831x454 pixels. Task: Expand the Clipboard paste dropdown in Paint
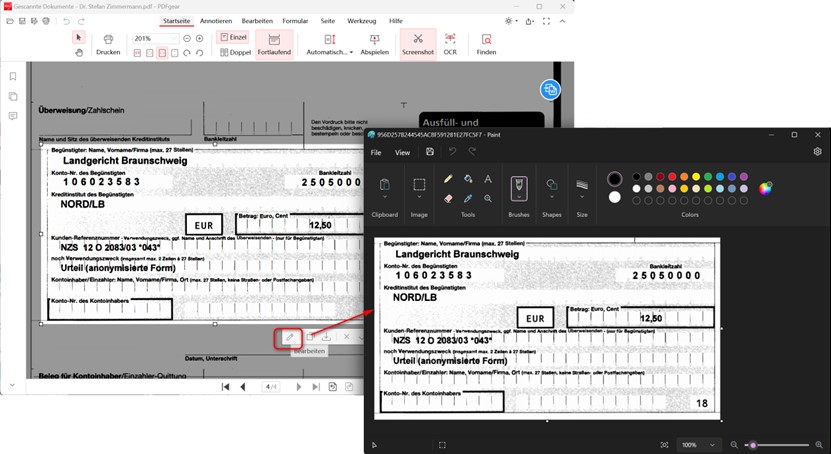pos(385,197)
